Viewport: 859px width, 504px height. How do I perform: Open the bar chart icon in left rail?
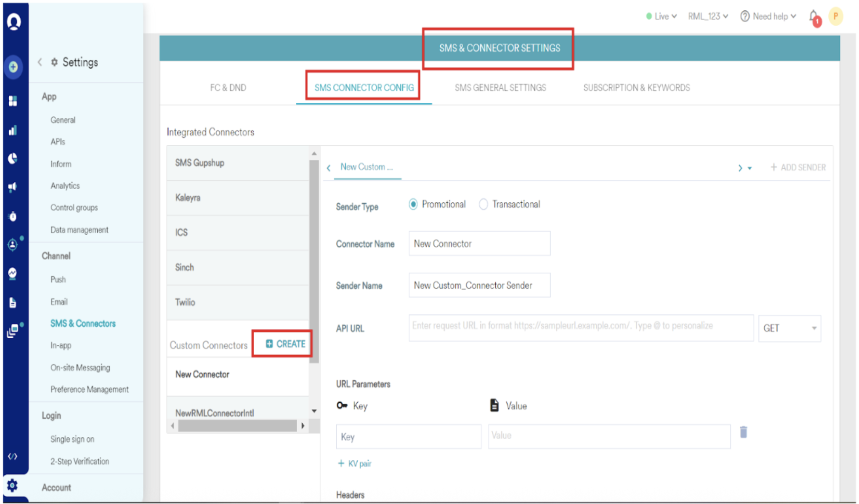[13, 130]
